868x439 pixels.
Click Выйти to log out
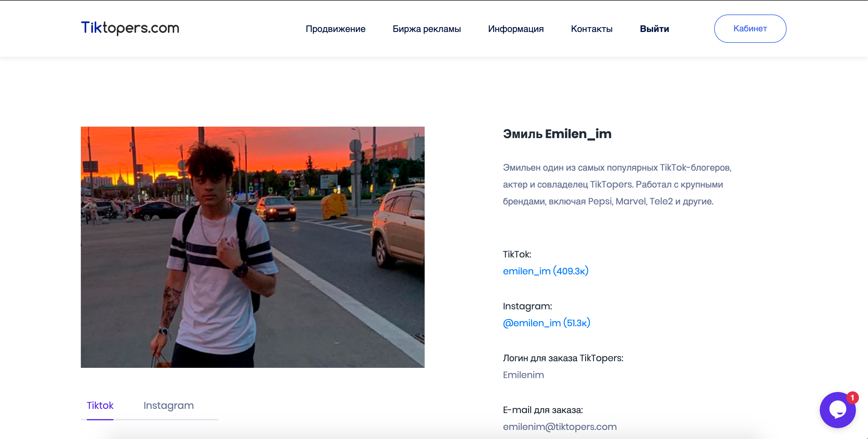tap(654, 29)
